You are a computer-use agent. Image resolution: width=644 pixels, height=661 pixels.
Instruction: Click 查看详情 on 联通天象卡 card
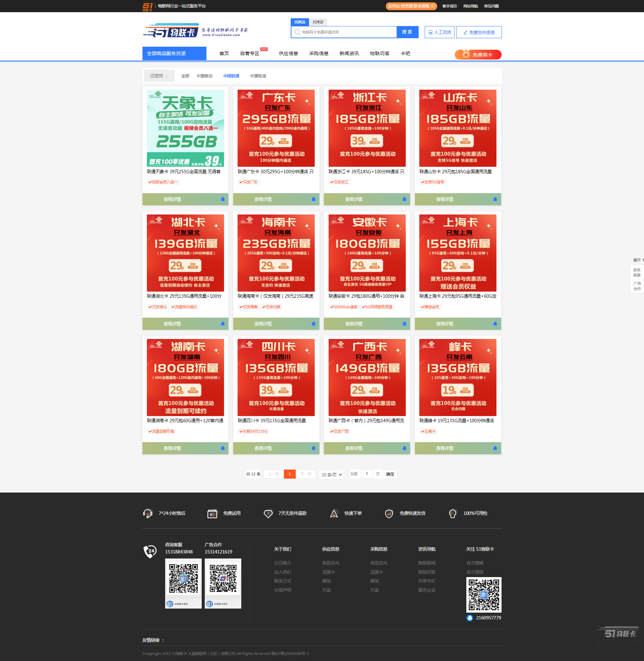point(172,199)
